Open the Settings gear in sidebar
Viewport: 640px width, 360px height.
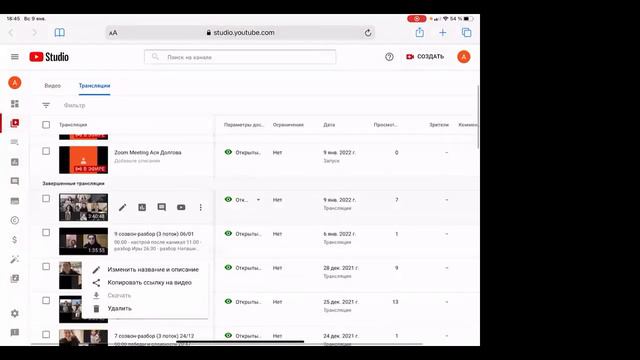point(15,313)
